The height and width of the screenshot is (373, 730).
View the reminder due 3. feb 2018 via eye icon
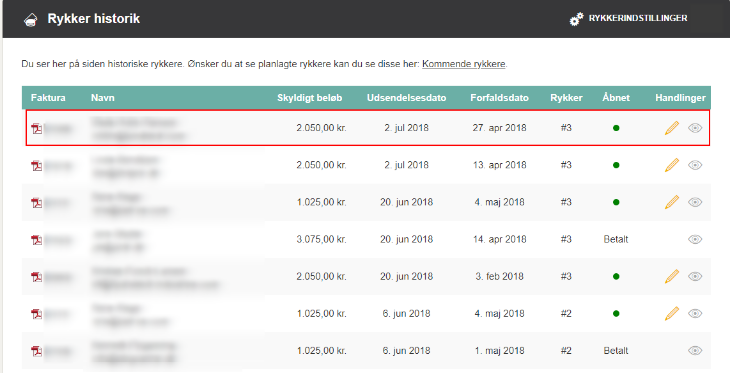[695, 276]
